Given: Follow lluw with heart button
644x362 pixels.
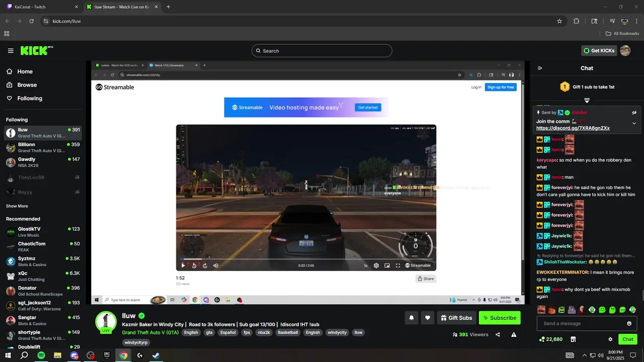Looking at the screenshot, I should tap(428, 318).
